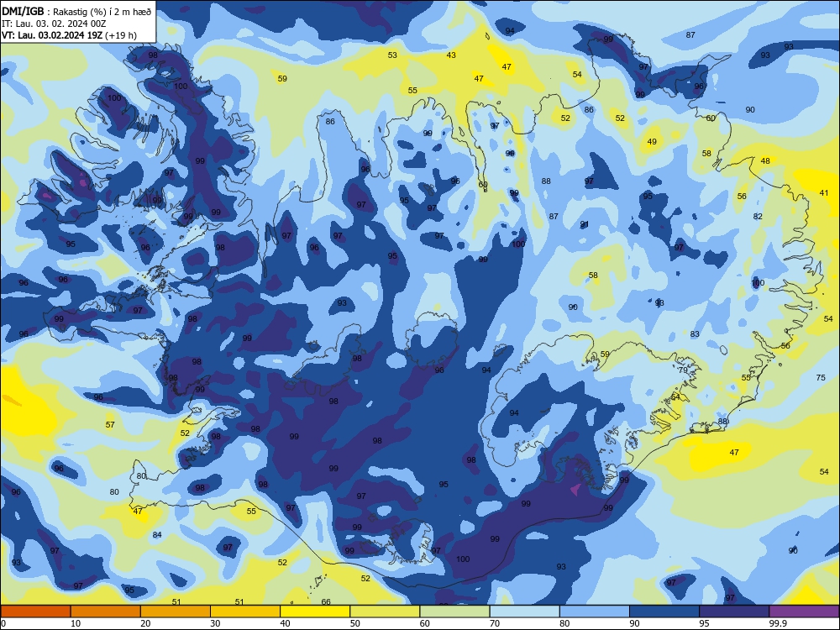
Task: Click the '0' legend tick label
Action: [x=3, y=623]
